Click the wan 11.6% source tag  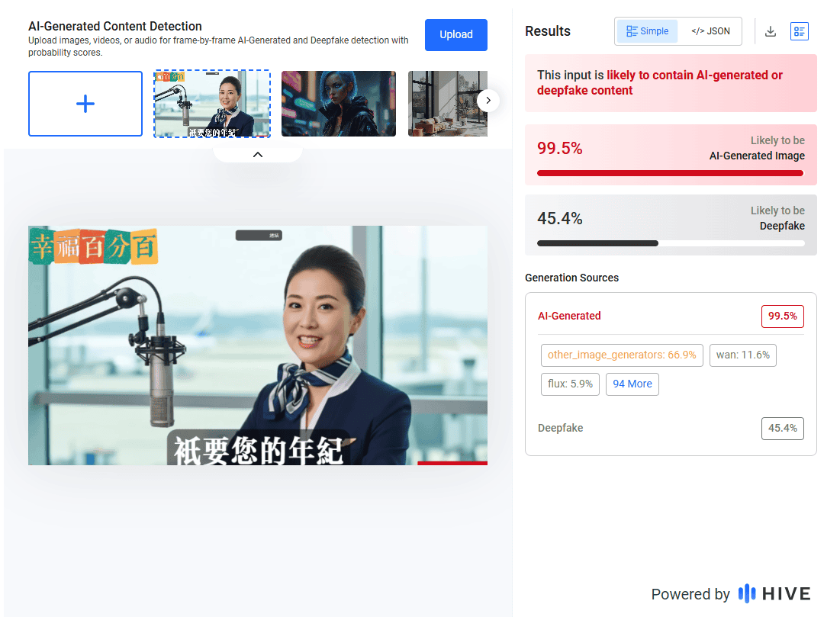point(742,355)
